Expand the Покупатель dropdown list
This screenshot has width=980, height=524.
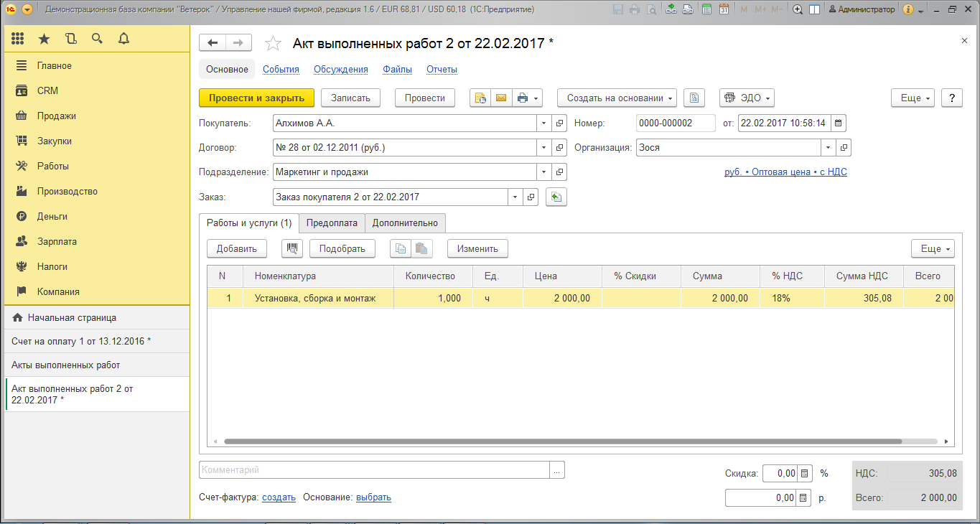click(x=543, y=123)
